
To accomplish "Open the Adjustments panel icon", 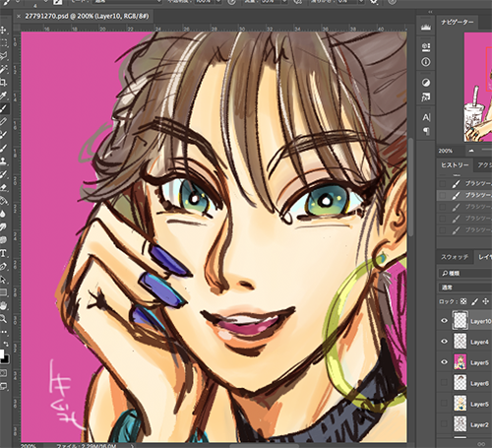I will coord(426,83).
